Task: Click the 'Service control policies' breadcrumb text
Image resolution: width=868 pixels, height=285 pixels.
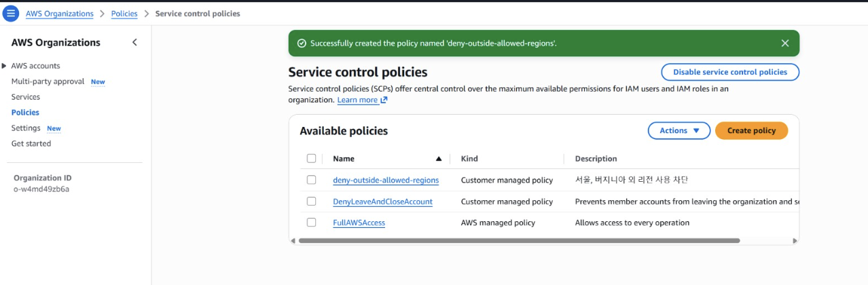Action: tap(198, 14)
